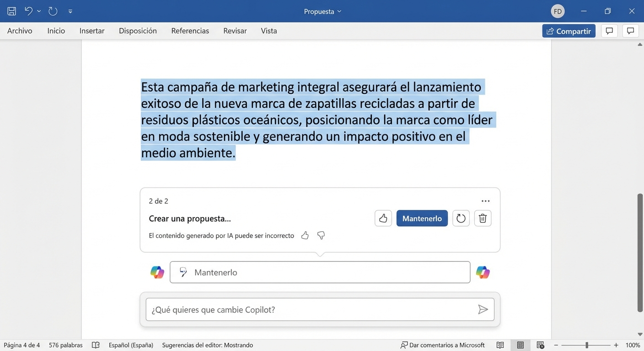Screen dimensions: 644x351
Task: Toggle Sugerencias del editor: Mostrando
Action: click(208, 345)
